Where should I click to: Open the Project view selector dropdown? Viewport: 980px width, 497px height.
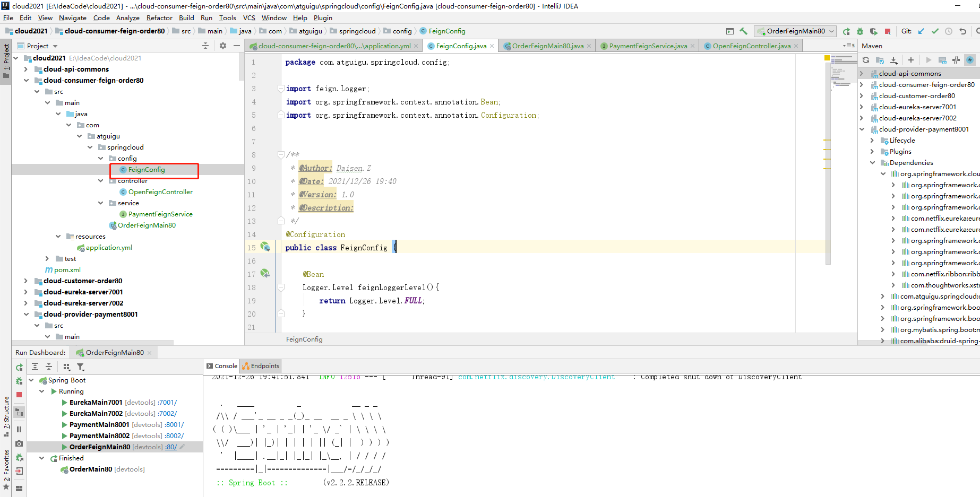click(42, 46)
